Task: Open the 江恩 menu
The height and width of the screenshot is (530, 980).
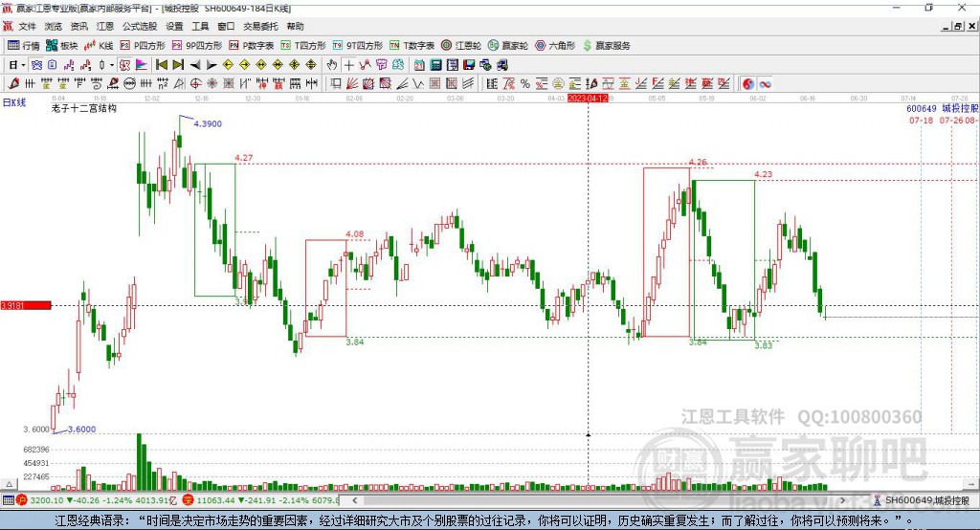Action: point(105,26)
